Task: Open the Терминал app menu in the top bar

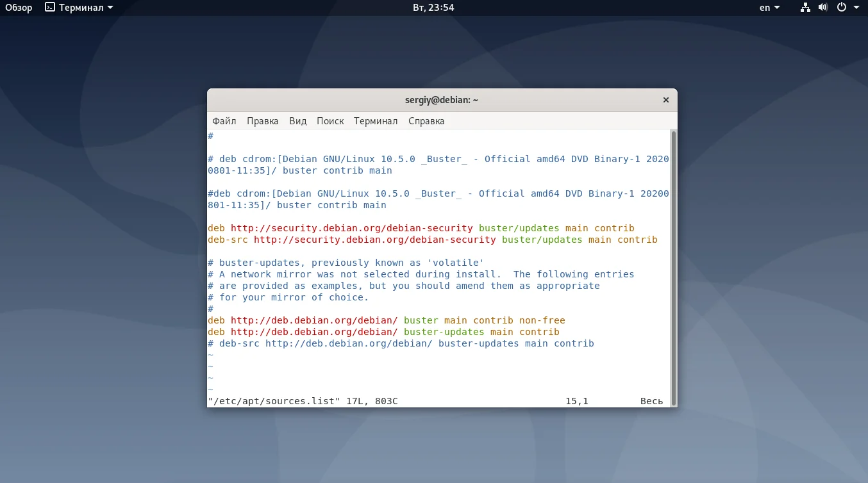Action: 79,8
